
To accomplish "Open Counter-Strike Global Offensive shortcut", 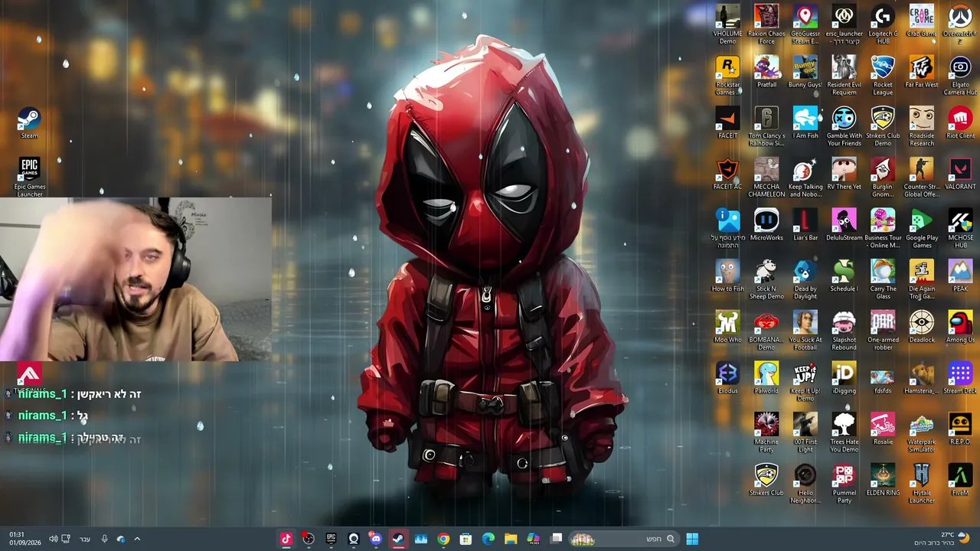I will point(922,178).
